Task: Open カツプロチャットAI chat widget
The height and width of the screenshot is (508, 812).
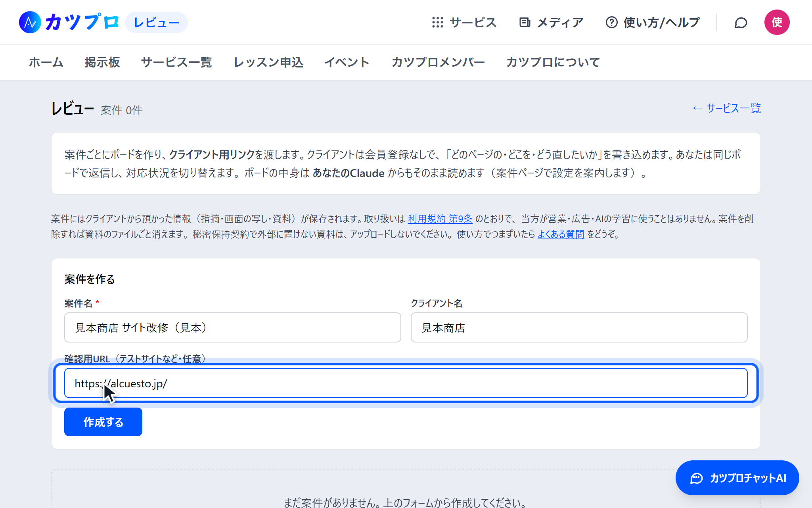Action: (737, 478)
